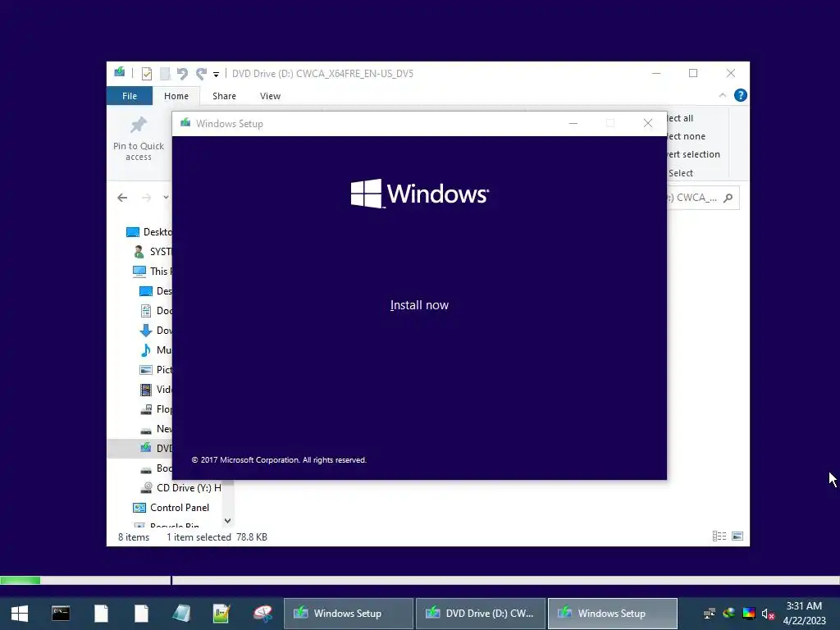Click the Windows Setup title bar icon
This screenshot has width=840, height=630.
click(185, 123)
